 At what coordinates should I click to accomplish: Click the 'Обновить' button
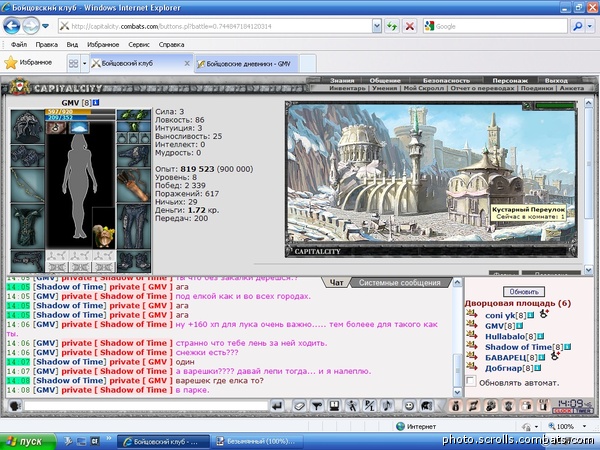click(x=524, y=292)
